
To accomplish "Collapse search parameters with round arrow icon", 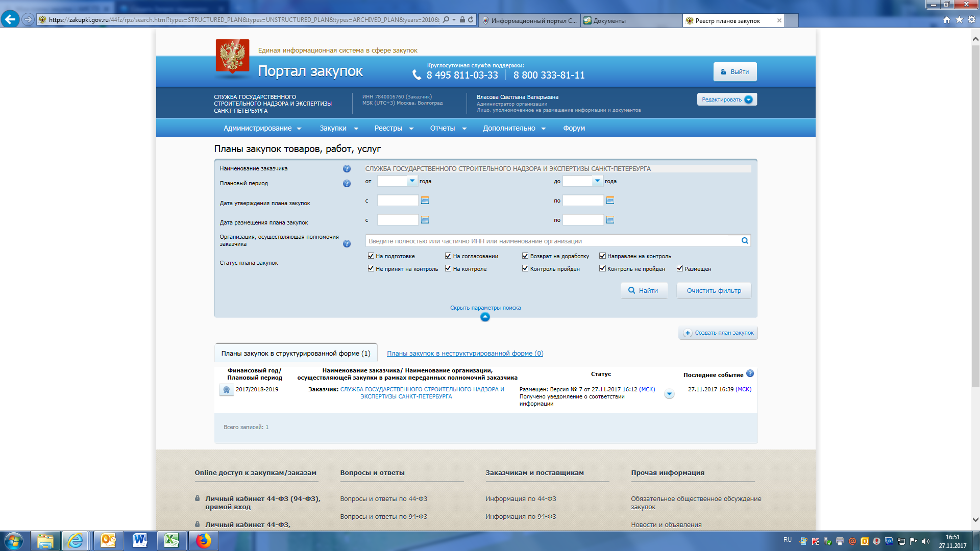I will (485, 317).
